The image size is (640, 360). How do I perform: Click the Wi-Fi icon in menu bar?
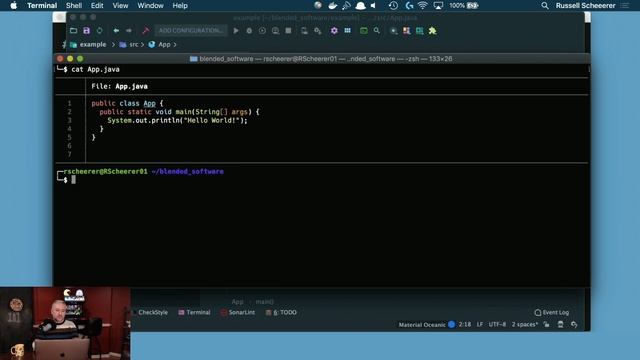423,6
